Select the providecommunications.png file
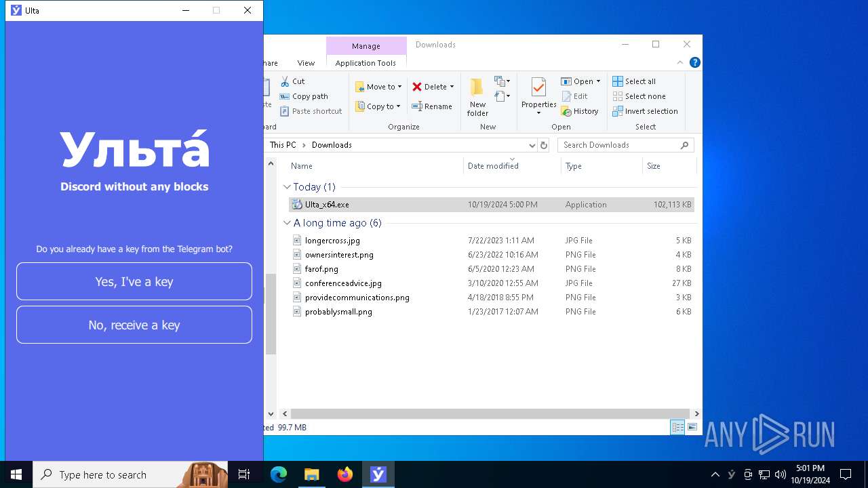The image size is (868, 488). 357,298
